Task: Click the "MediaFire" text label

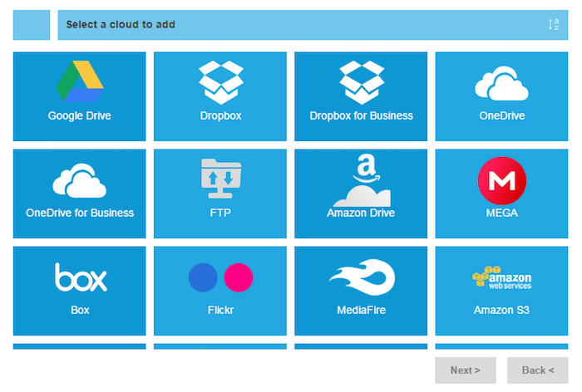Action: click(x=361, y=311)
